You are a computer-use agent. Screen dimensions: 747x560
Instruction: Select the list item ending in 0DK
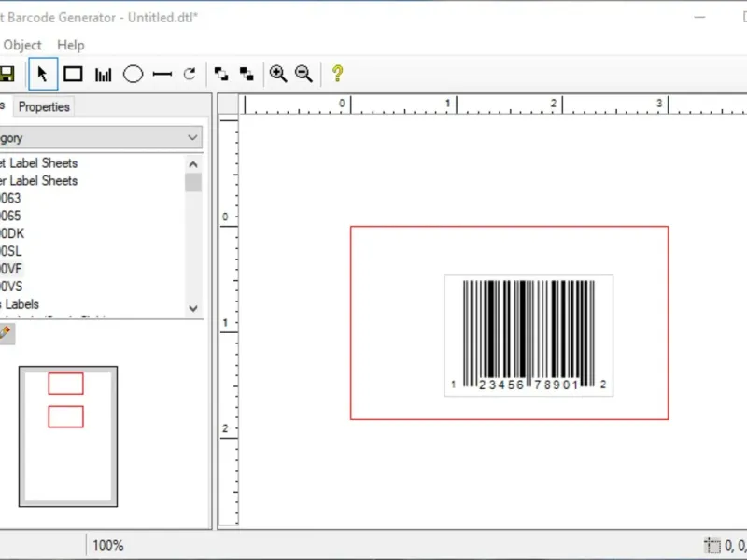point(12,234)
